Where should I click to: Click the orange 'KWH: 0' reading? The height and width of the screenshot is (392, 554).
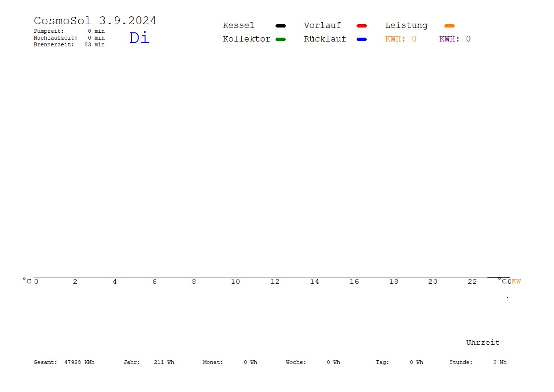(x=401, y=39)
